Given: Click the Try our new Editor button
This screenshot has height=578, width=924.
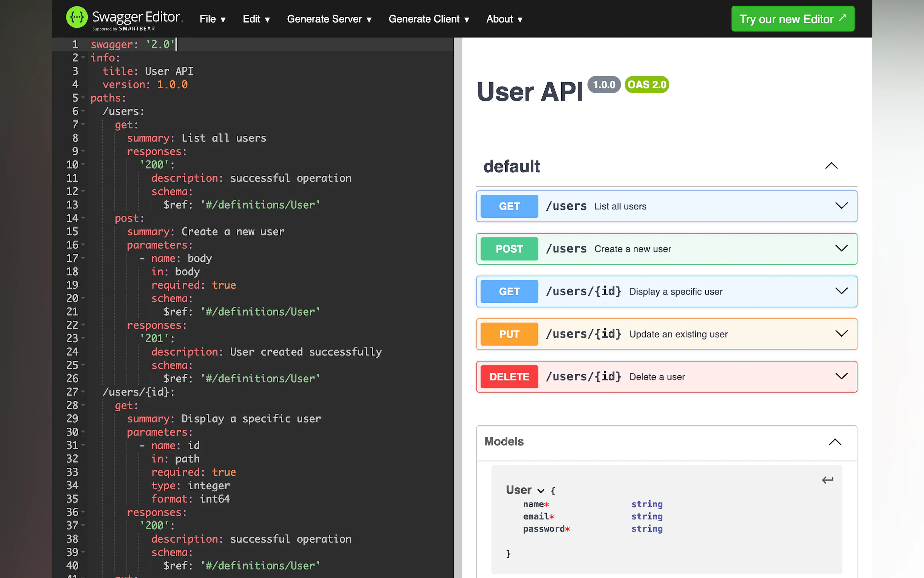Looking at the screenshot, I should (792, 19).
